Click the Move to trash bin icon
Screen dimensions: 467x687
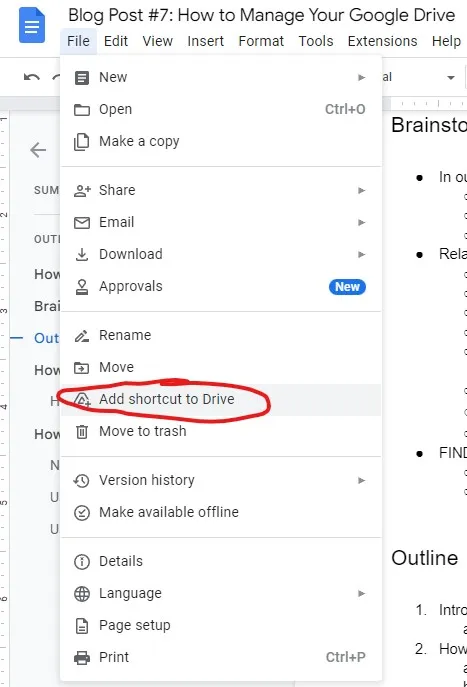[x=82, y=432]
